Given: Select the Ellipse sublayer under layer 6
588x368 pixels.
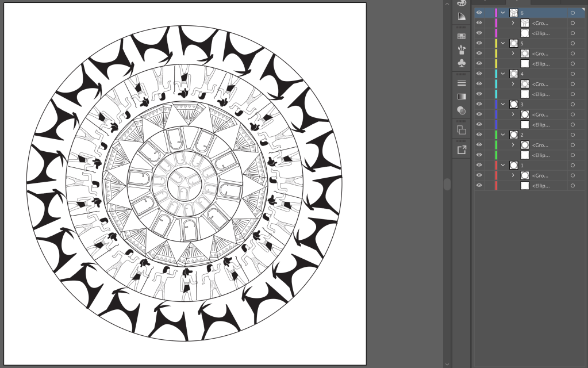Looking at the screenshot, I should (539, 33).
